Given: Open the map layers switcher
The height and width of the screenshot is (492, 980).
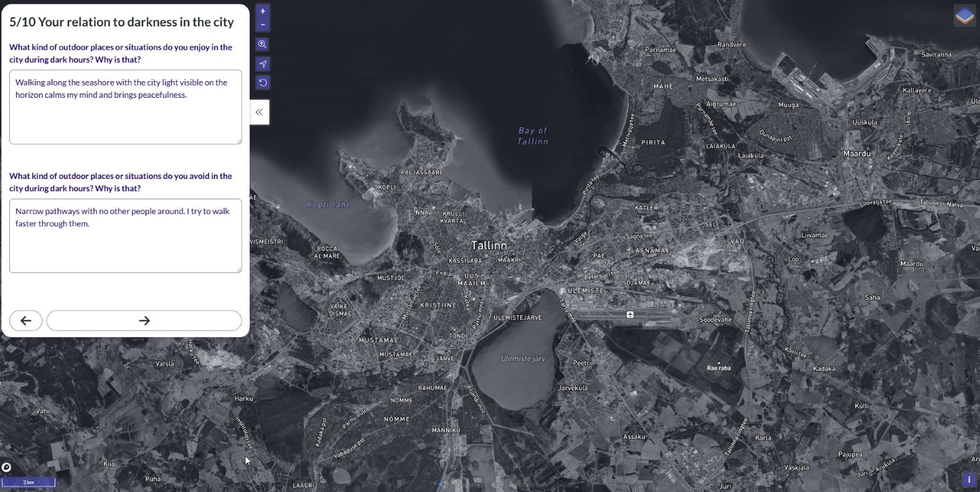Looking at the screenshot, I should [x=964, y=16].
